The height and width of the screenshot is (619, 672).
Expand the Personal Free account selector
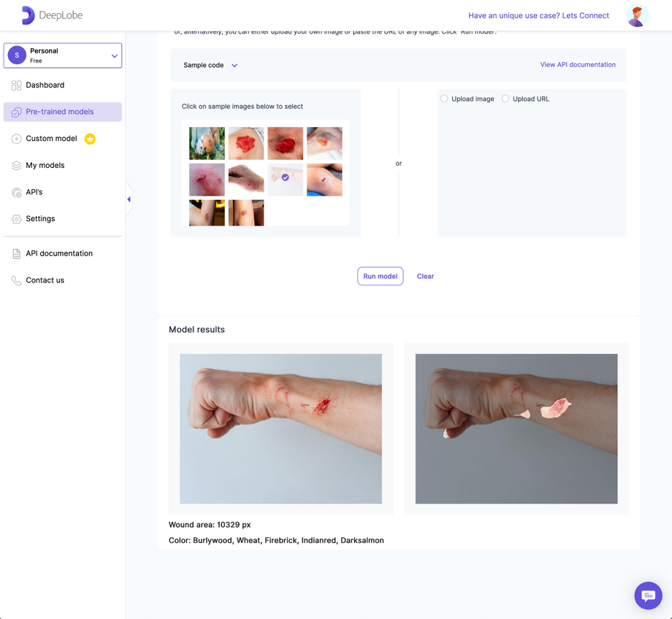pyautogui.click(x=62, y=55)
